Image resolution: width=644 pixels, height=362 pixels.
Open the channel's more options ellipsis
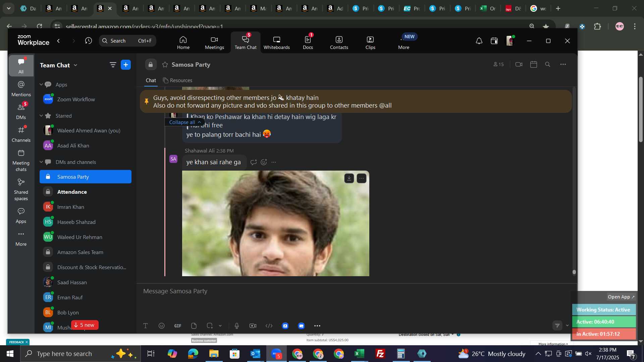[x=563, y=64]
